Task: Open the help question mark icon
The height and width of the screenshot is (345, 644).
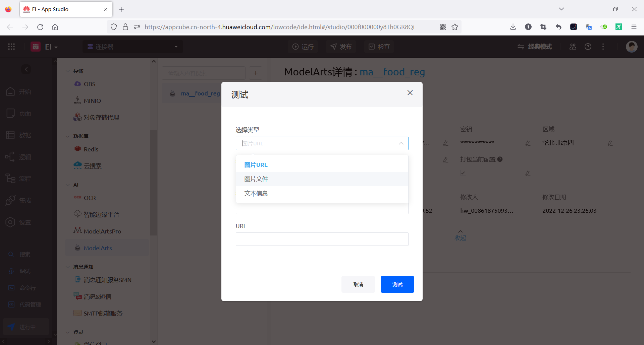Action: (588, 47)
